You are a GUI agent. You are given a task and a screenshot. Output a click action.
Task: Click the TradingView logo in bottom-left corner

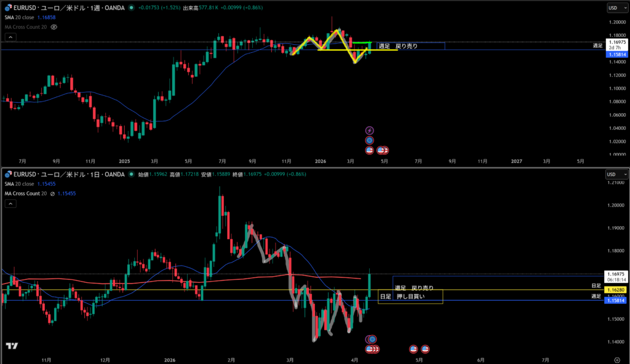pos(12,346)
